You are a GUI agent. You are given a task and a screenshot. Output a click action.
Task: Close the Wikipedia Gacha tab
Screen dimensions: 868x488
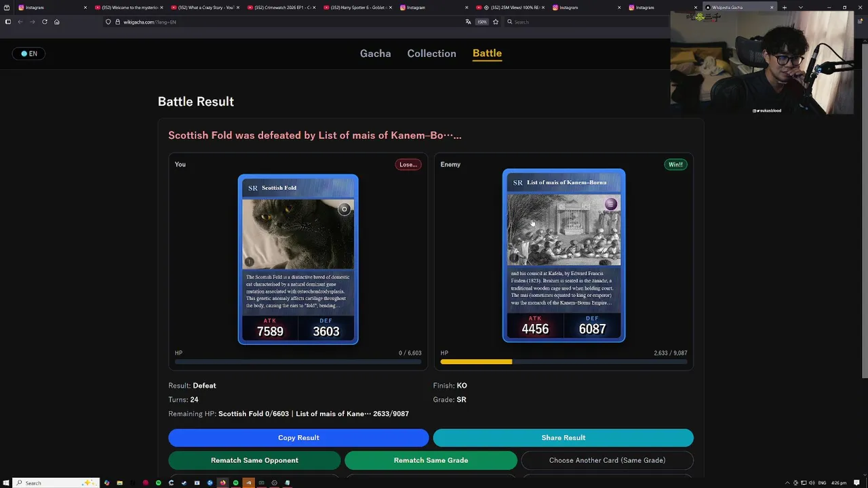tap(772, 7)
